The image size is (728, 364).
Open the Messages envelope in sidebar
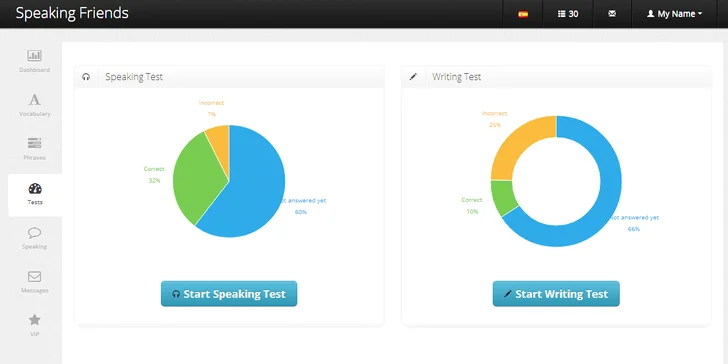click(x=34, y=277)
